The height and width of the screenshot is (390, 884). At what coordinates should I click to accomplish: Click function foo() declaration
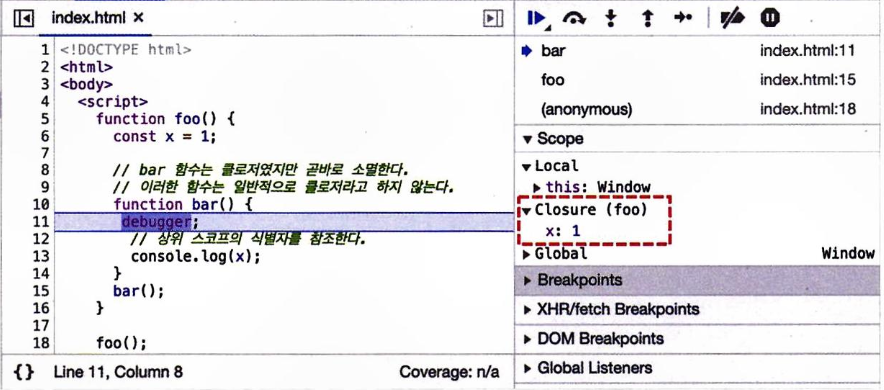[165, 119]
